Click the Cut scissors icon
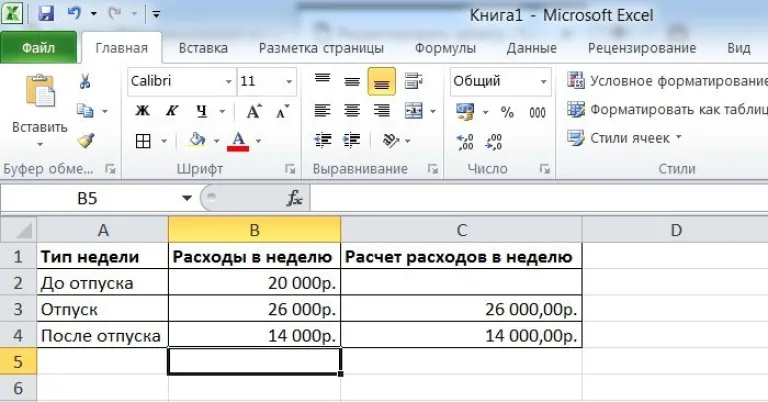The height and width of the screenshot is (402, 768). (85, 81)
